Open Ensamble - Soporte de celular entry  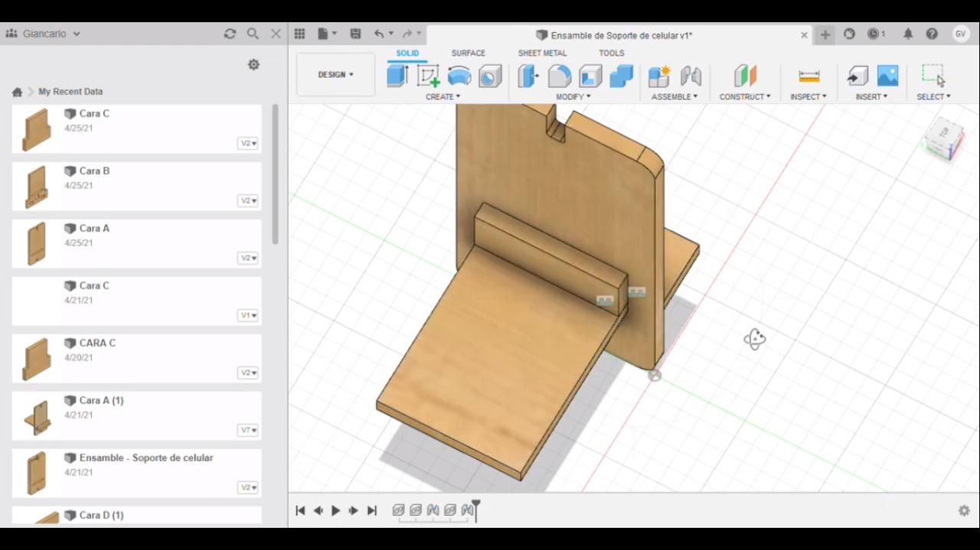tap(136, 473)
